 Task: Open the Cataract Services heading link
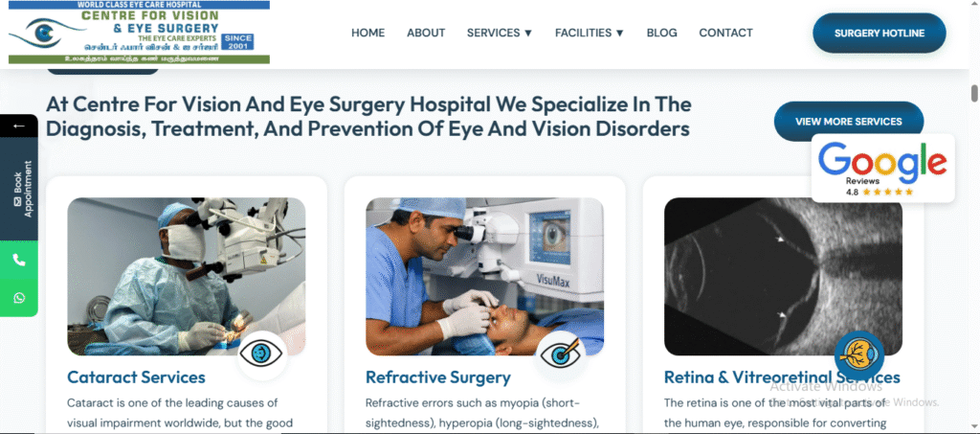coord(136,377)
